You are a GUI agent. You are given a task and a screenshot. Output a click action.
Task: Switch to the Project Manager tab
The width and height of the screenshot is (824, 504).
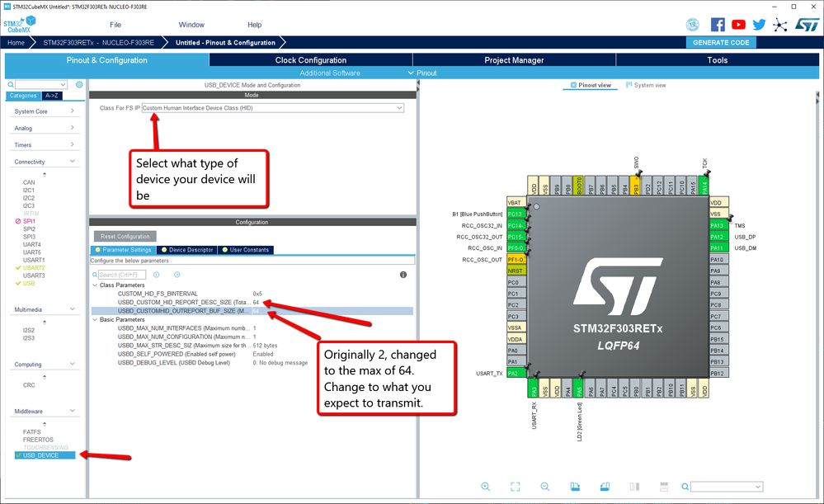[x=514, y=60]
